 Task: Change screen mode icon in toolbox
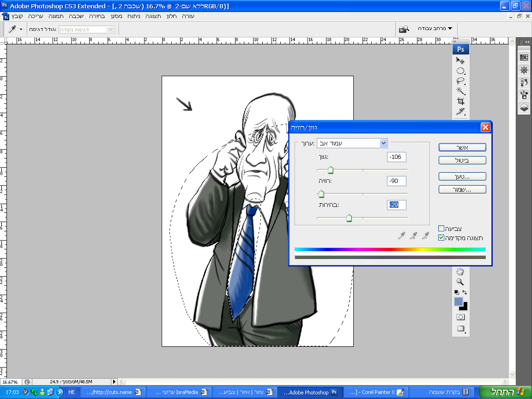pos(460,328)
